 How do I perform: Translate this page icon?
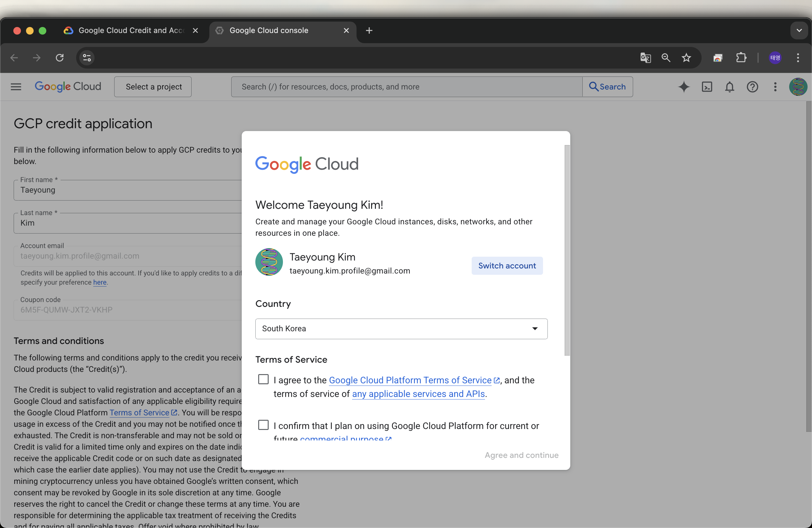[645, 58]
